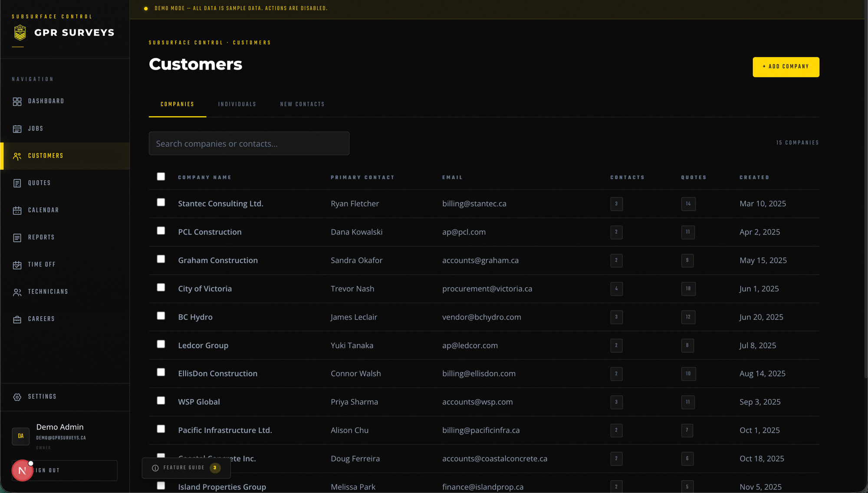Switch to the New Contacts tab
Screen dimensions: 868x493
click(x=302, y=104)
